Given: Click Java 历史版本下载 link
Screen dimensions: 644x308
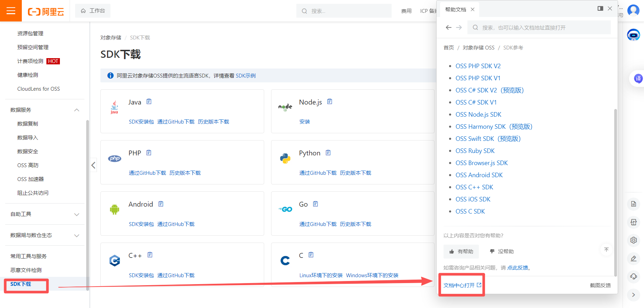Looking at the screenshot, I should (214, 122).
